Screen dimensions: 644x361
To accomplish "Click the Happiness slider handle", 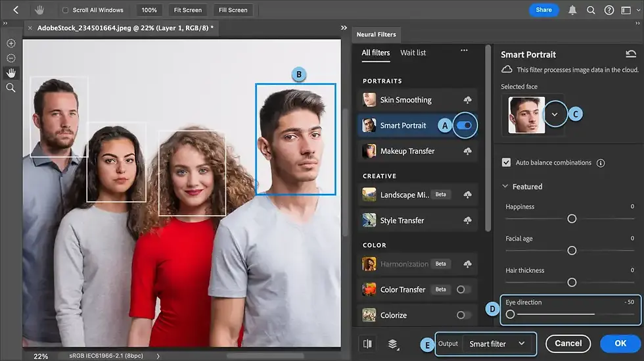I will click(x=572, y=218).
